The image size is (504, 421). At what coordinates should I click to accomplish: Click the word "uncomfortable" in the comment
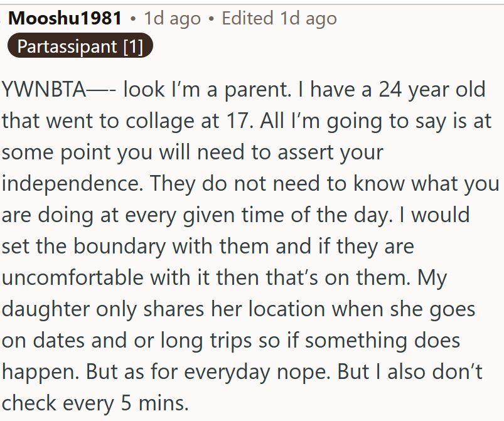pos(72,278)
